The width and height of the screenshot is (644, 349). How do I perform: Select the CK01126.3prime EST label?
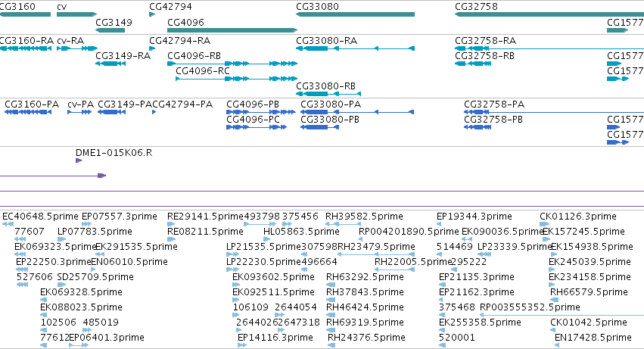(x=578, y=217)
